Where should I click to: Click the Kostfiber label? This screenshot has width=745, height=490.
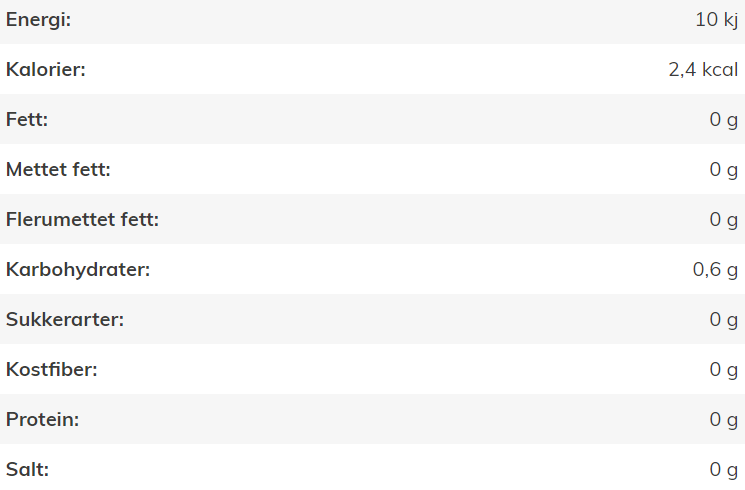pyautogui.click(x=51, y=369)
